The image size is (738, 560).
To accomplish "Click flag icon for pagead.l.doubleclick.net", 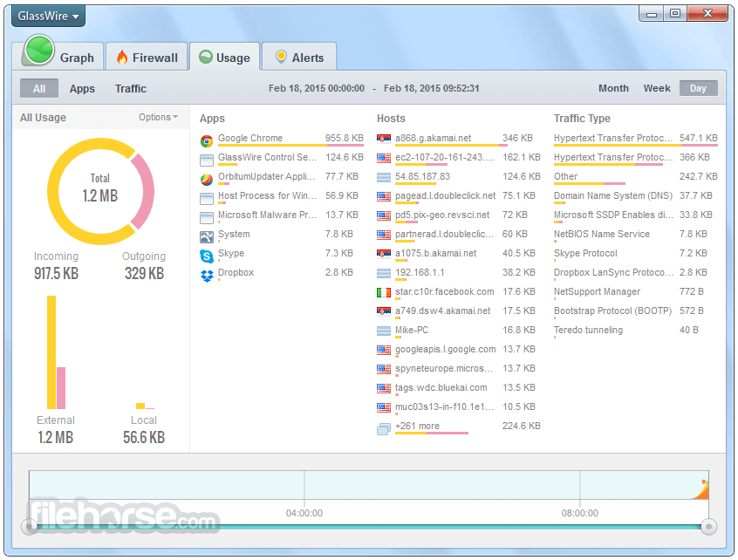I will pyautogui.click(x=384, y=196).
